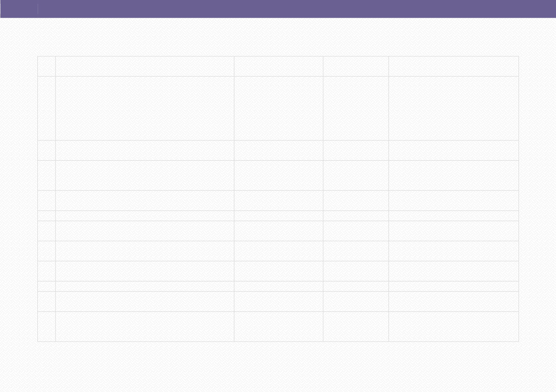The height and width of the screenshot is (392, 556).
Task: Click the tallest row's last column cell
Action: tap(454, 108)
